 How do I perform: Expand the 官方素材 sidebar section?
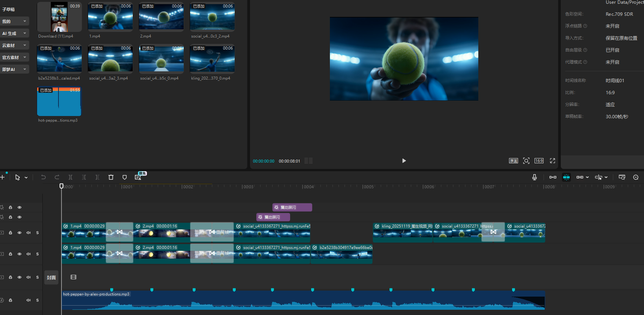14,57
